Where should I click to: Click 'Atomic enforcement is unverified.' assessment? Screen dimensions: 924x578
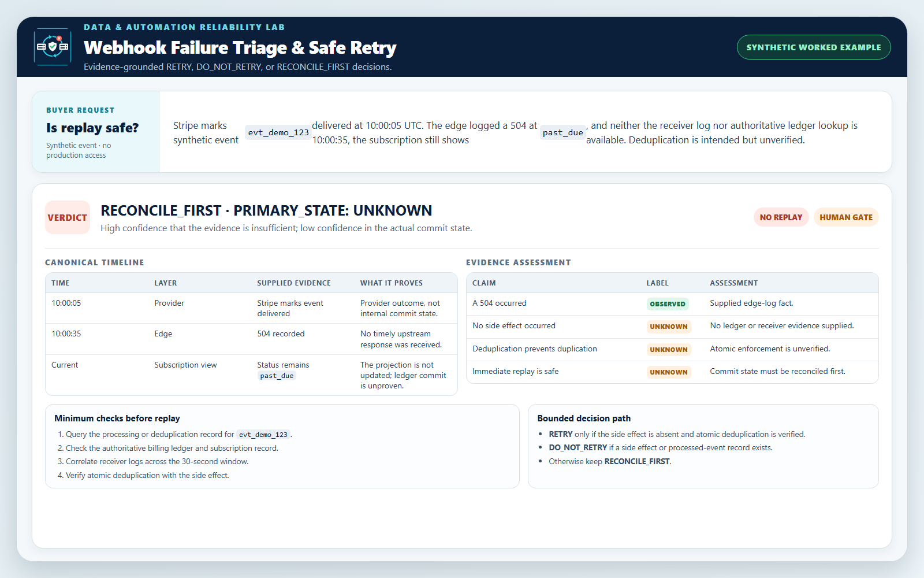tap(770, 349)
